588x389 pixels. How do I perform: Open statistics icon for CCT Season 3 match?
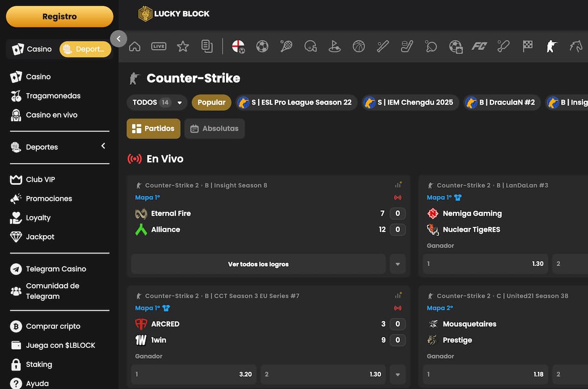(398, 296)
